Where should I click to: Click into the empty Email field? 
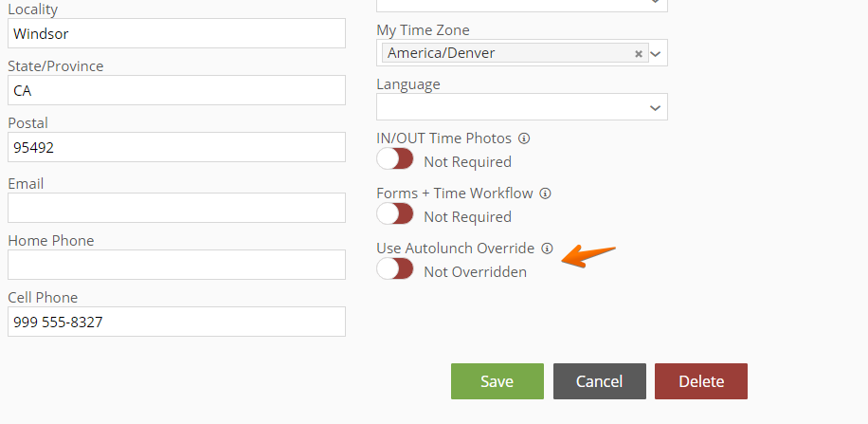[x=176, y=208]
